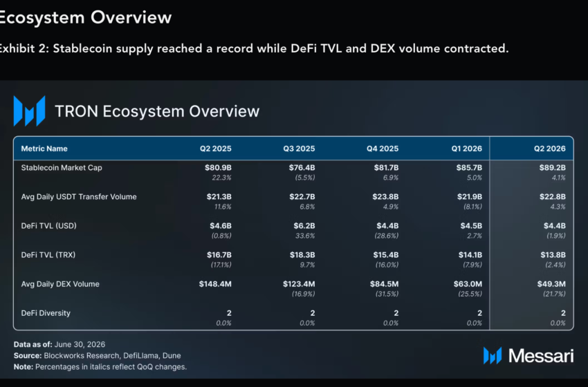
Task: Click the "33.6%" change figure
Action: (305, 236)
